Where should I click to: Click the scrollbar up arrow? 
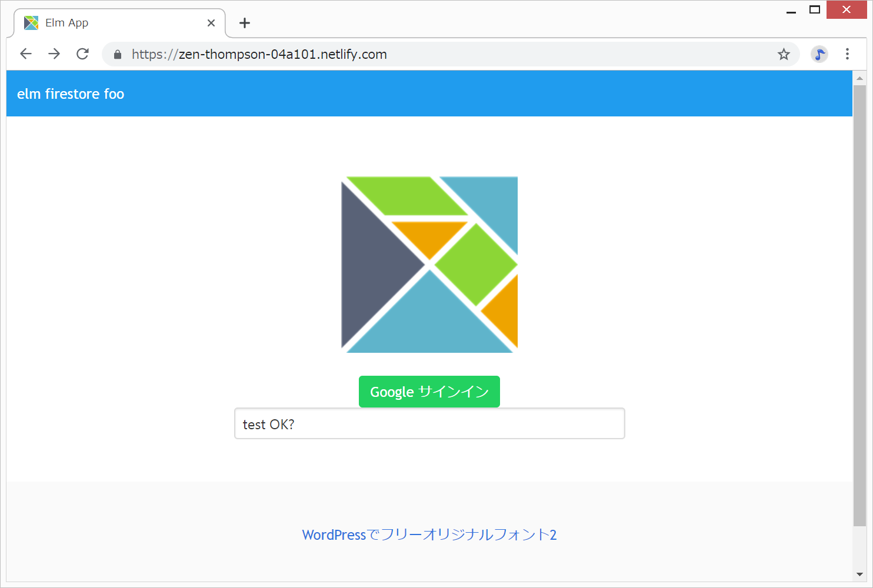[859, 78]
